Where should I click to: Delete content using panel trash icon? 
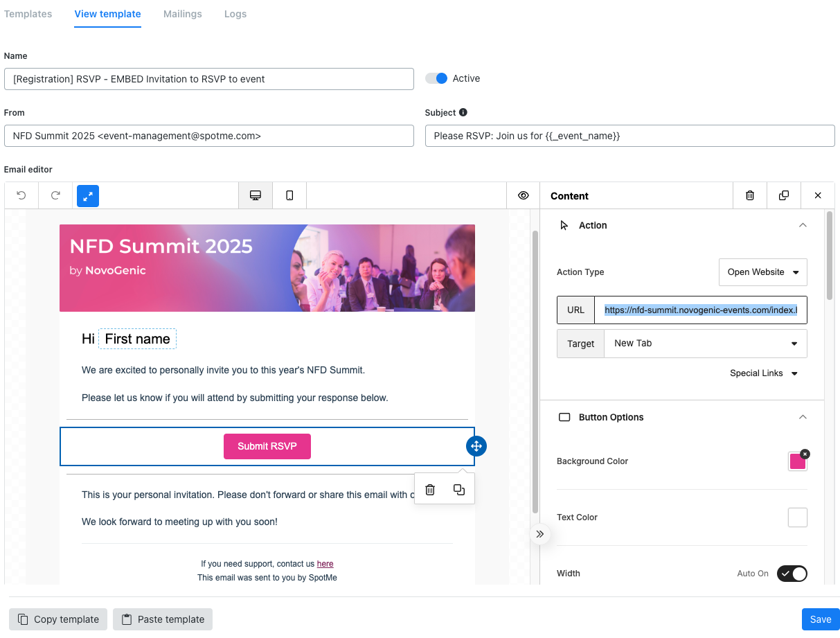[x=750, y=196]
